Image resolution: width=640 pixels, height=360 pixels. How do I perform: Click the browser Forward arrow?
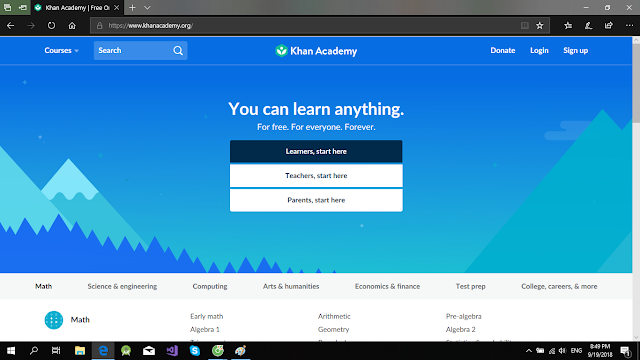click(31, 26)
